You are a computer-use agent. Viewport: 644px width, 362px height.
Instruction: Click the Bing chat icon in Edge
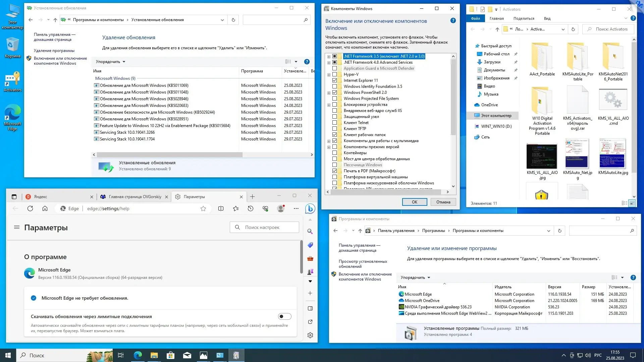[310, 208]
